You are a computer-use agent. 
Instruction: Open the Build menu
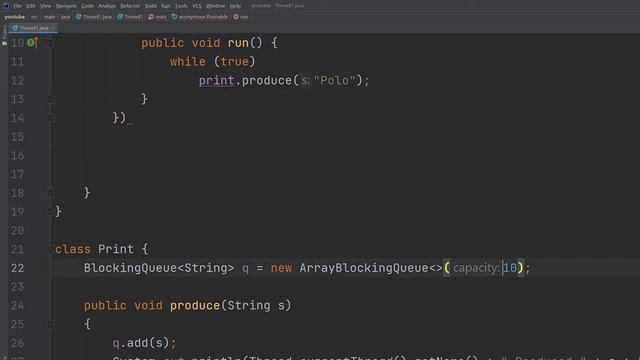pyautogui.click(x=151, y=6)
